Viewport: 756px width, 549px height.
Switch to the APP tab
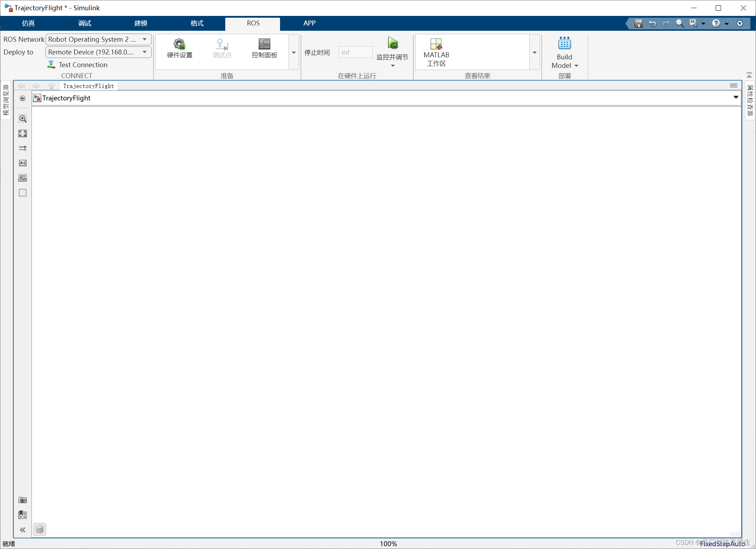pos(309,23)
